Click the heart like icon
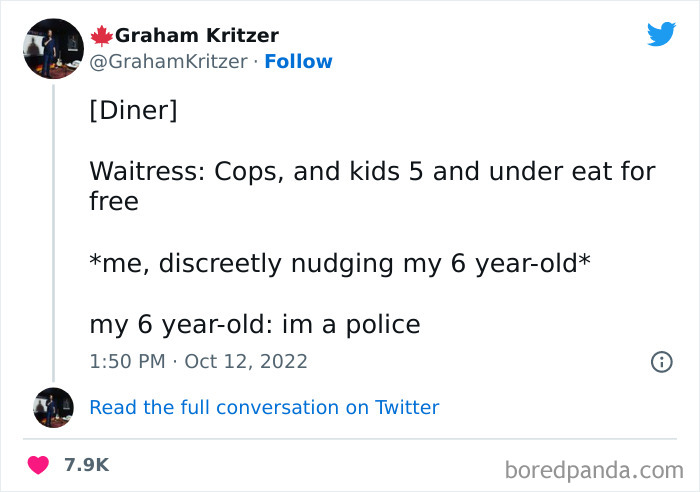The height and width of the screenshot is (492, 700). coord(38,465)
